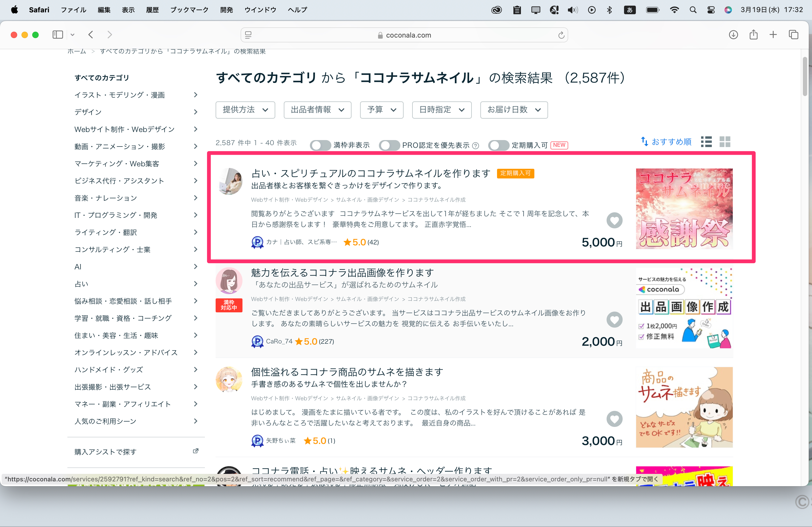
Task: Open the 編集 menu
Action: coord(104,10)
